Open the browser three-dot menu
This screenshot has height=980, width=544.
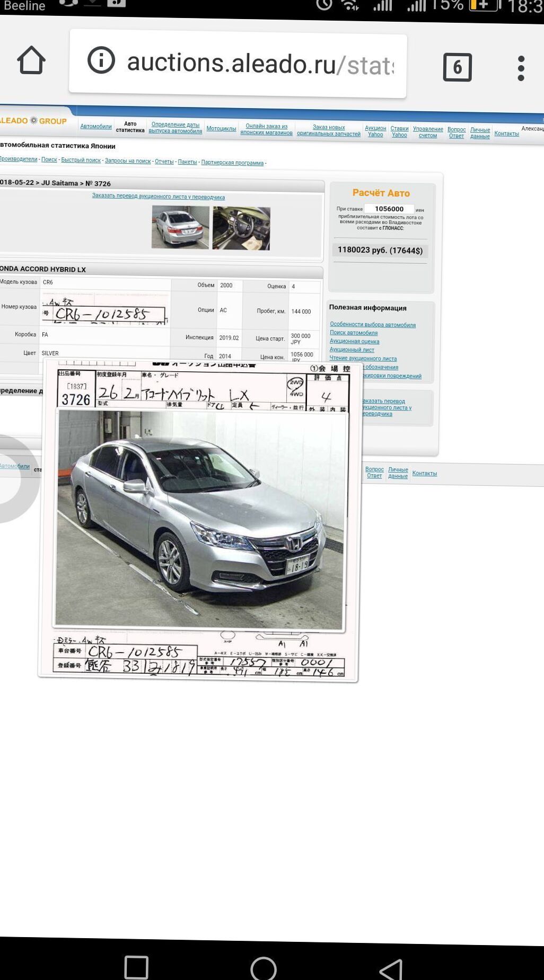pos(521,68)
